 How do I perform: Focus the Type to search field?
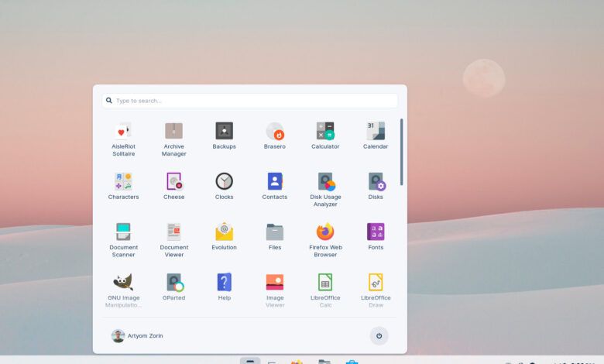[249, 101]
